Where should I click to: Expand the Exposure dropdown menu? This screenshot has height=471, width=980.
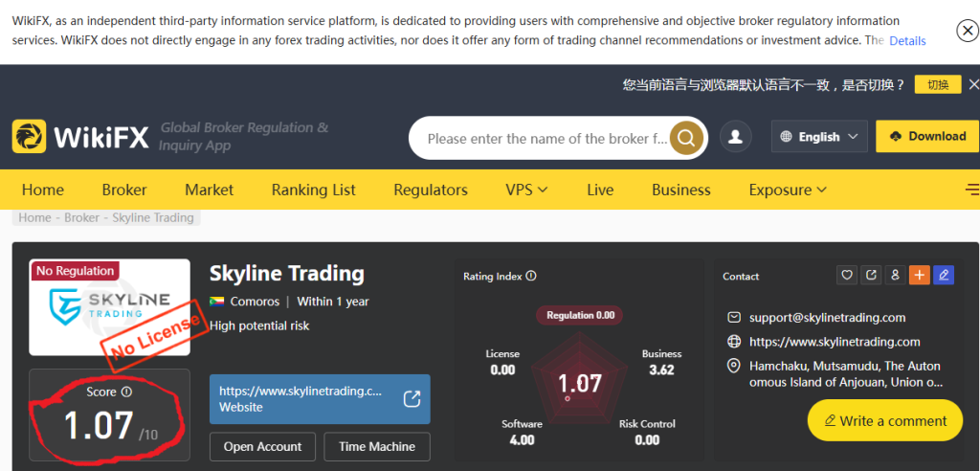tap(788, 191)
